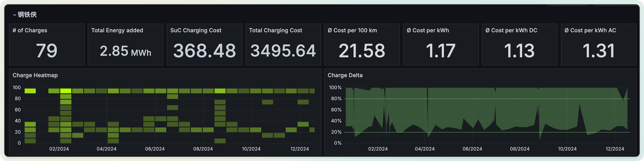
Task: Collapse the 钢铁侠 dashboard row
Action: [14, 15]
